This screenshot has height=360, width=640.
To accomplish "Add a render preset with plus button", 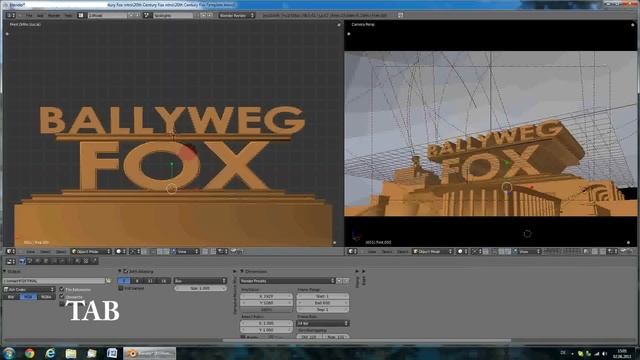I will tap(339, 281).
